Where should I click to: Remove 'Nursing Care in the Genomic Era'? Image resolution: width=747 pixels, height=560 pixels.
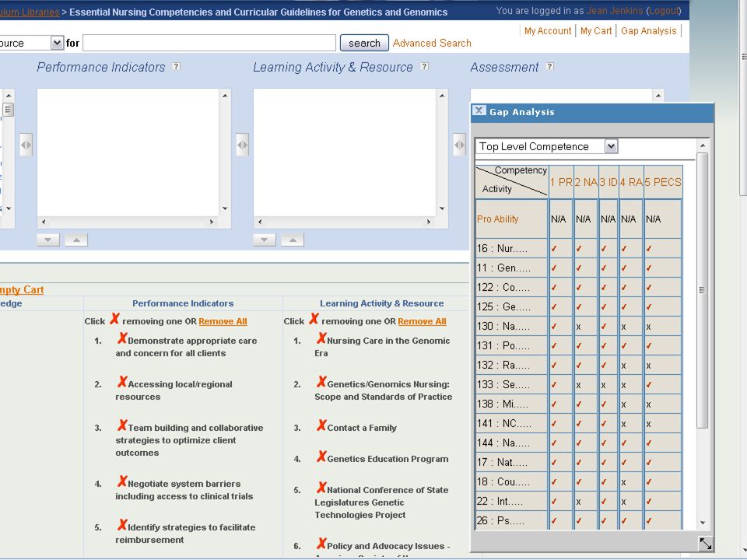[321, 338]
